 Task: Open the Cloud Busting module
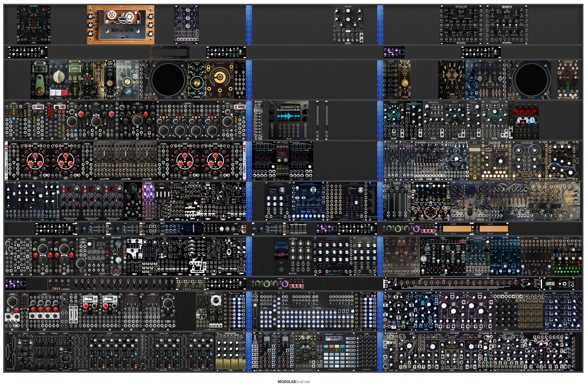pos(452,80)
